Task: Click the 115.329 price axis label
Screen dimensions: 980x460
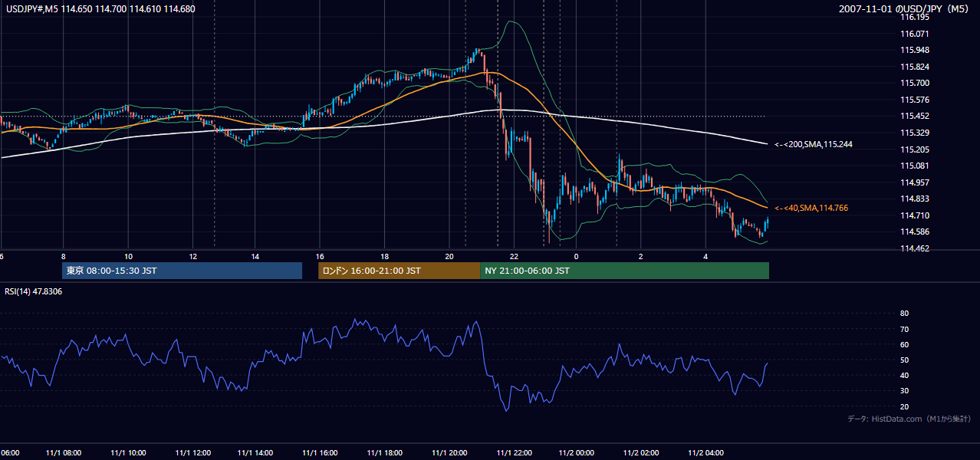Action: tap(915, 133)
